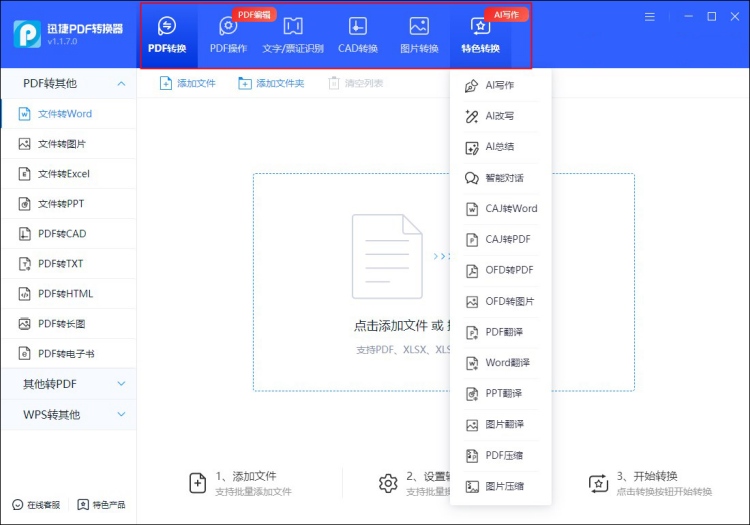Open the PDF转换 tab
The height and width of the screenshot is (525, 750).
tap(167, 35)
